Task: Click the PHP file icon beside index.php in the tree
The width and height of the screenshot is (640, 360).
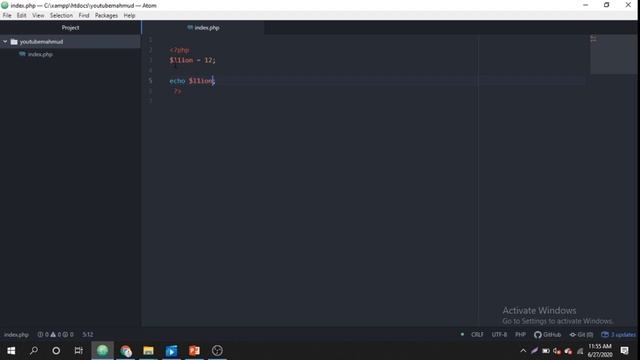Action: point(22,54)
